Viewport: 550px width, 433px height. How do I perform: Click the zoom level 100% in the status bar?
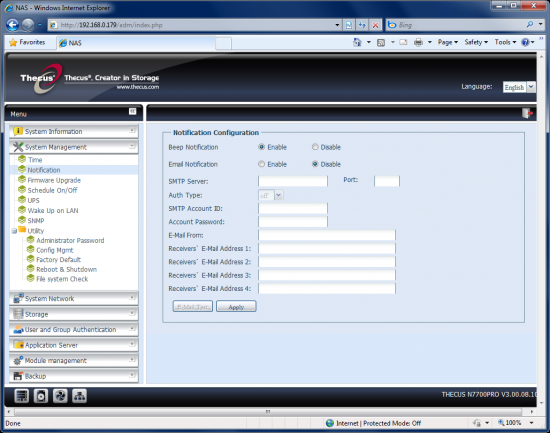tap(510, 423)
